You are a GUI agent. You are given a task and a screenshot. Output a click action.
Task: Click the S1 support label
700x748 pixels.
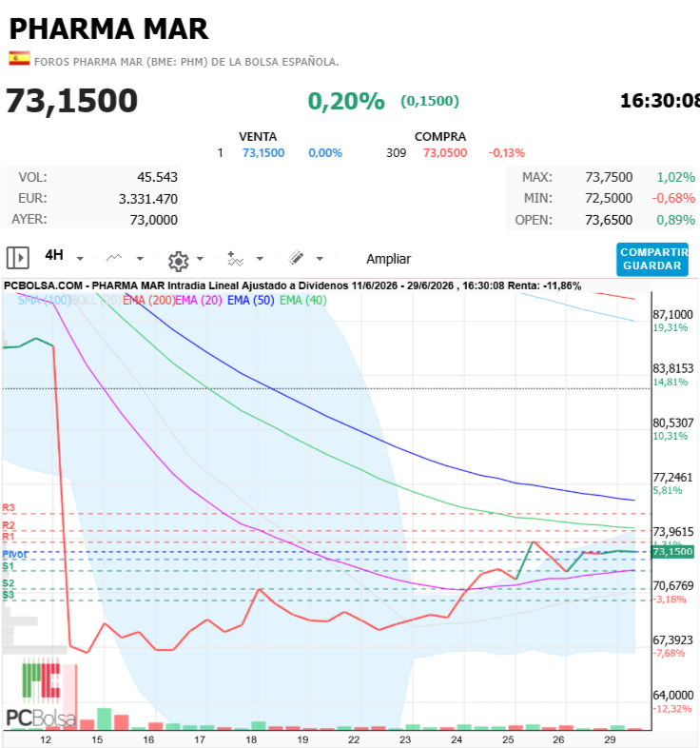(9, 566)
